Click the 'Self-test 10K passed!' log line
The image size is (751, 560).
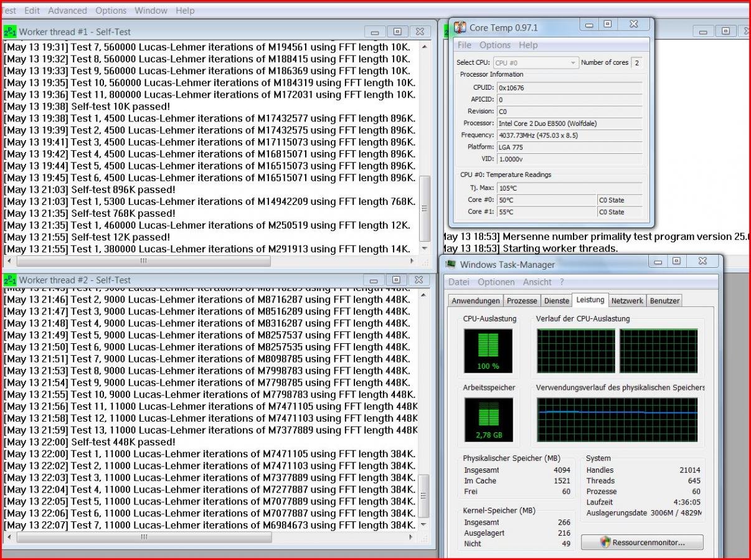pyautogui.click(x=87, y=107)
